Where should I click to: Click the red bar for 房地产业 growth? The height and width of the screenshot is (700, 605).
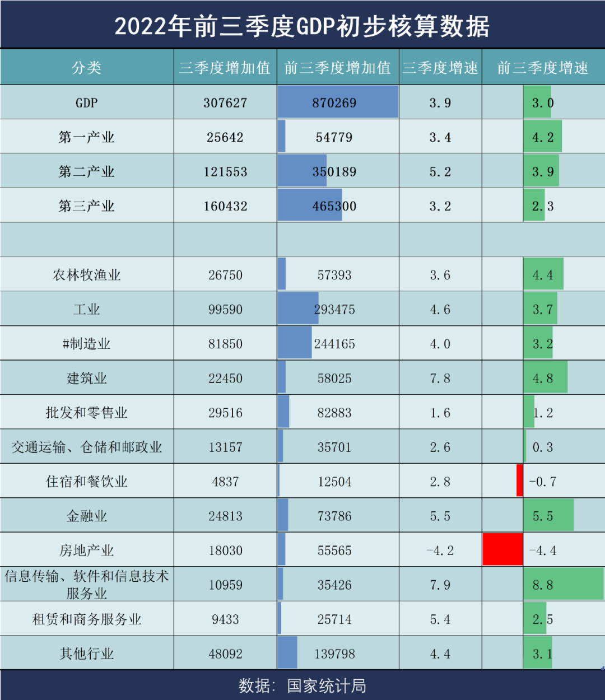503,550
